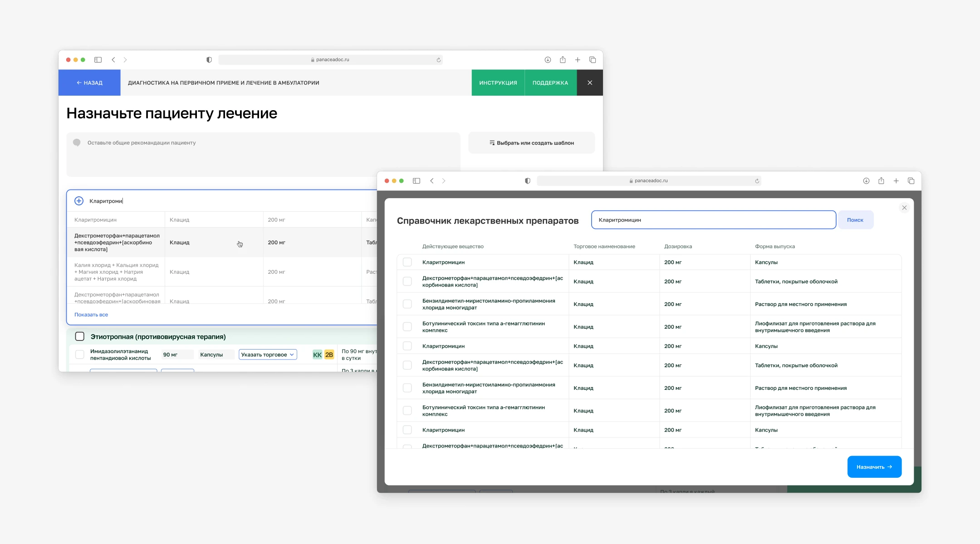Click the plus circle icon beside Кларитроми

pyautogui.click(x=79, y=201)
